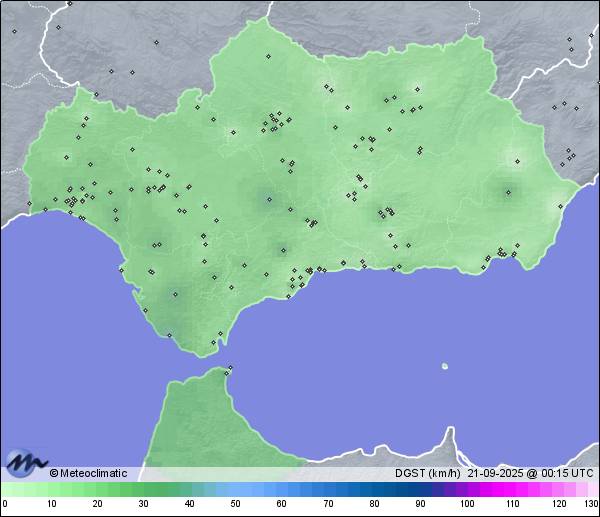Click the station marker at Gibraltar strait tip
The width and height of the screenshot is (600, 517).
[x=229, y=370]
